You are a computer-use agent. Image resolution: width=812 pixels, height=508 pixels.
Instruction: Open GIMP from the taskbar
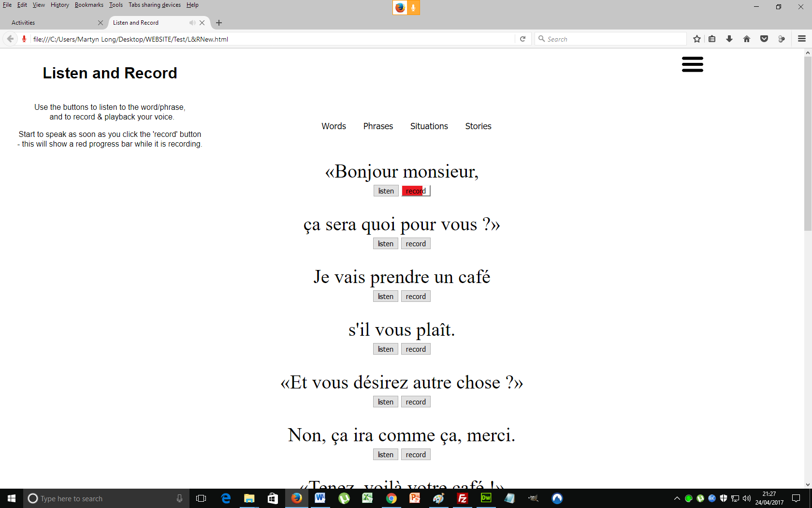[x=533, y=498]
